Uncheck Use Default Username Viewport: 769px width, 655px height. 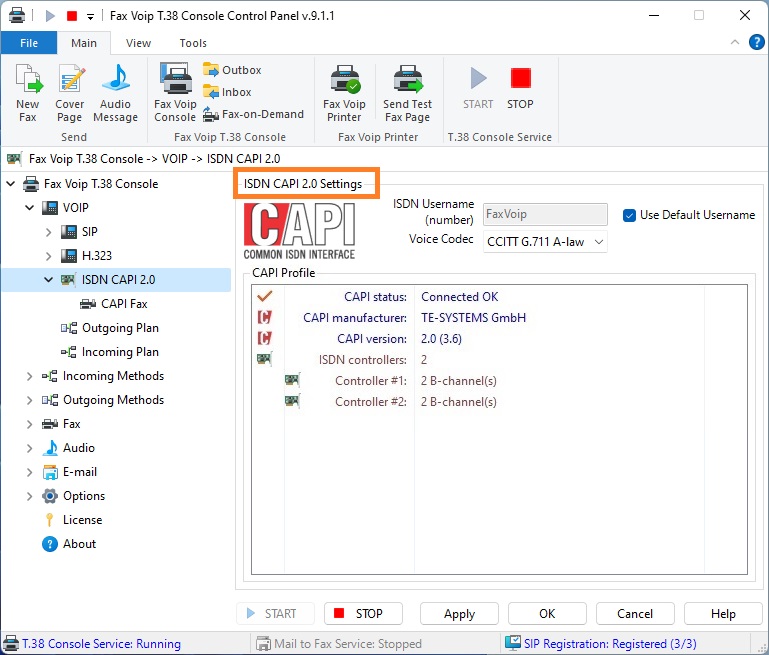(629, 215)
